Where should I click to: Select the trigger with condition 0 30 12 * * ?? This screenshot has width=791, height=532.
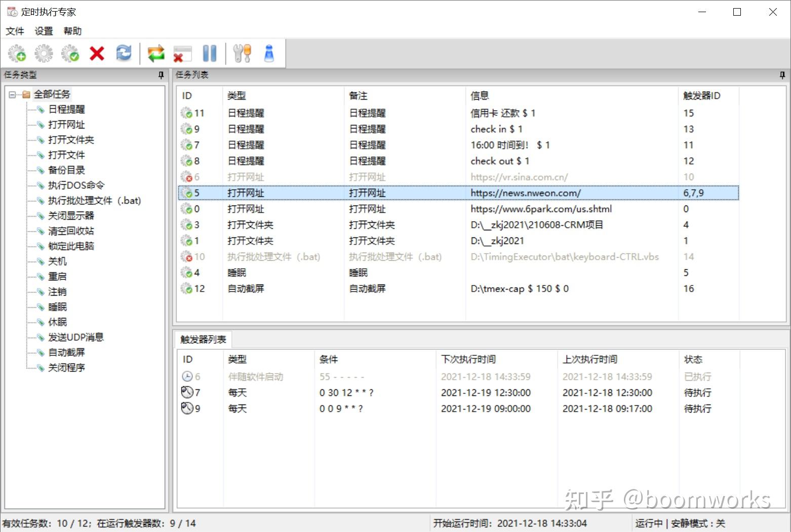coord(459,392)
